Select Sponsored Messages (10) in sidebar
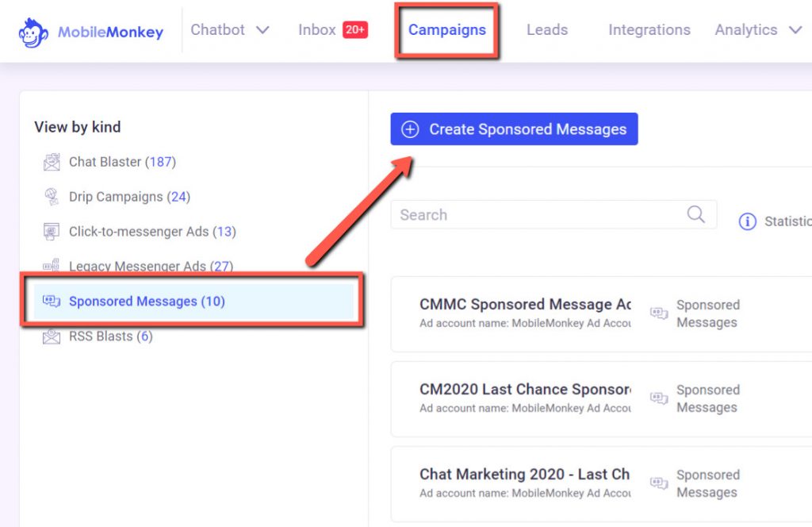The image size is (812, 527). [x=147, y=302]
